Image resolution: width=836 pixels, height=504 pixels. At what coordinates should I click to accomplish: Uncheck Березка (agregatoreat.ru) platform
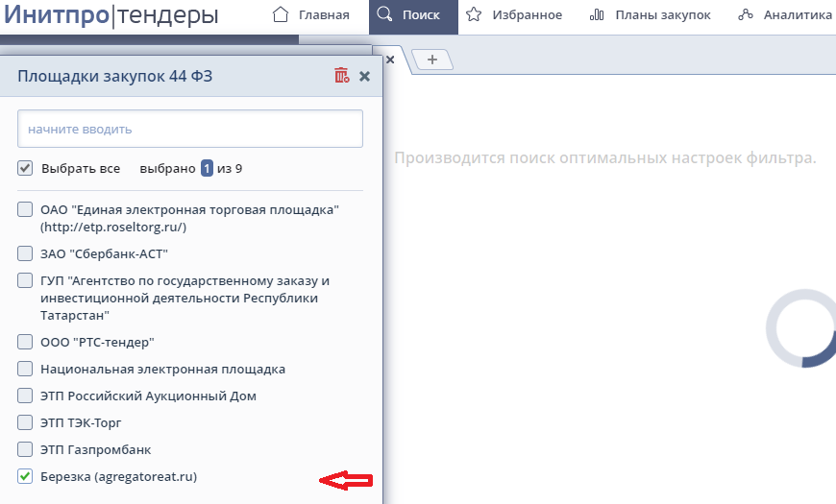pos(25,476)
